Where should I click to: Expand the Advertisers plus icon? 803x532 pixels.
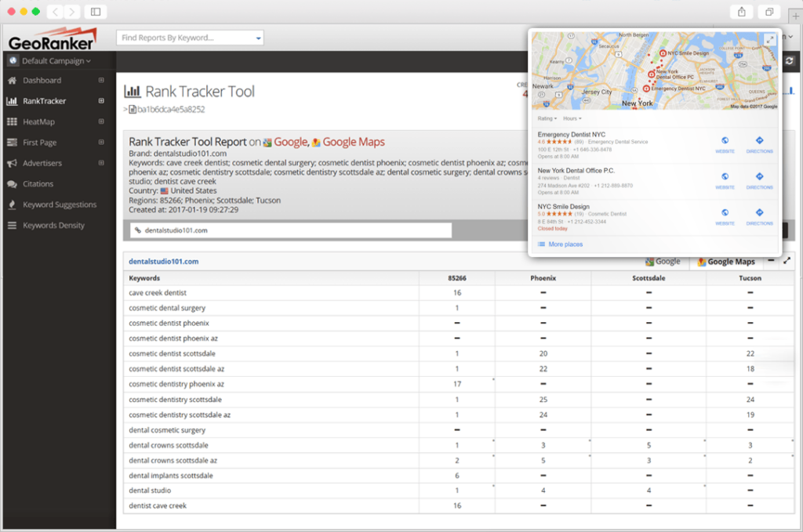point(101,163)
